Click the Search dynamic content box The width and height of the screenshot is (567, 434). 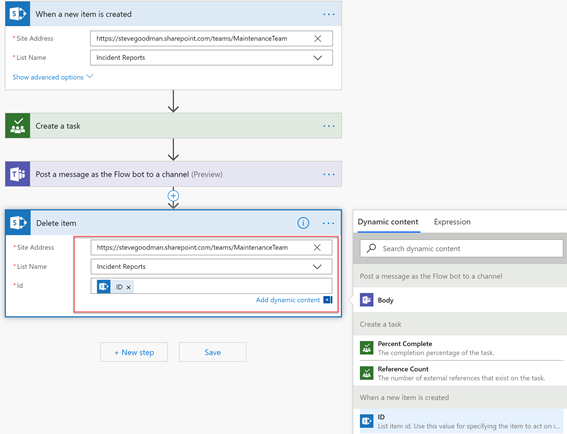click(461, 248)
